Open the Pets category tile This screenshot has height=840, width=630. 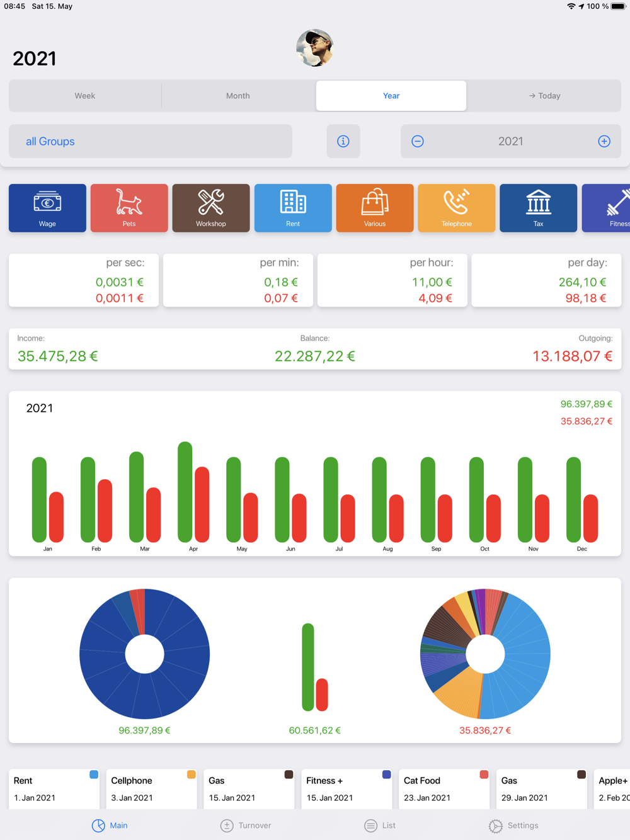pos(129,208)
